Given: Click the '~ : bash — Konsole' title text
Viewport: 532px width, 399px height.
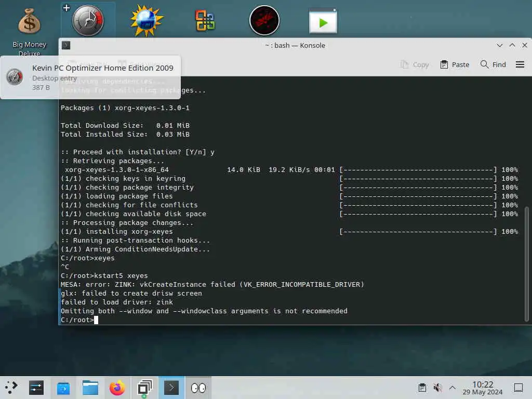Looking at the screenshot, I should click(x=295, y=45).
